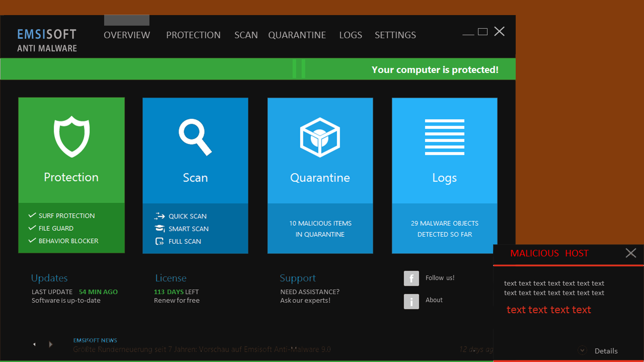Click the Smart Scan icon
The width and height of the screenshot is (644, 362).
tap(159, 229)
